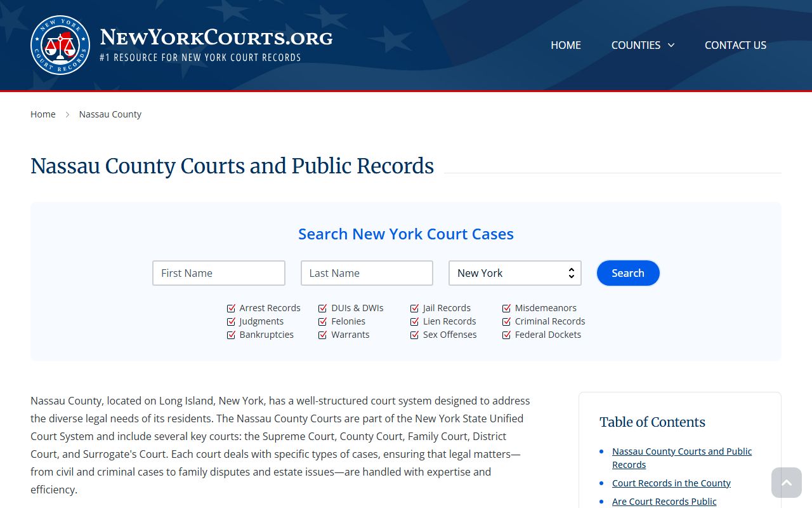Go to the HOME menu item
Image resolution: width=812 pixels, height=508 pixels.
[566, 45]
